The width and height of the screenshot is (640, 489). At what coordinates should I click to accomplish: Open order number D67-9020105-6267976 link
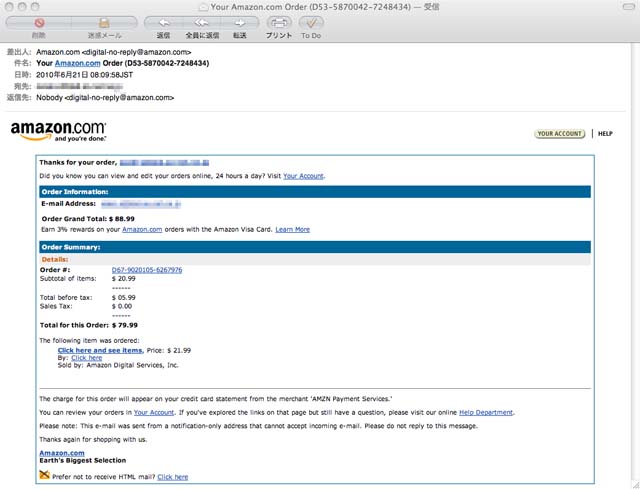[147, 270]
